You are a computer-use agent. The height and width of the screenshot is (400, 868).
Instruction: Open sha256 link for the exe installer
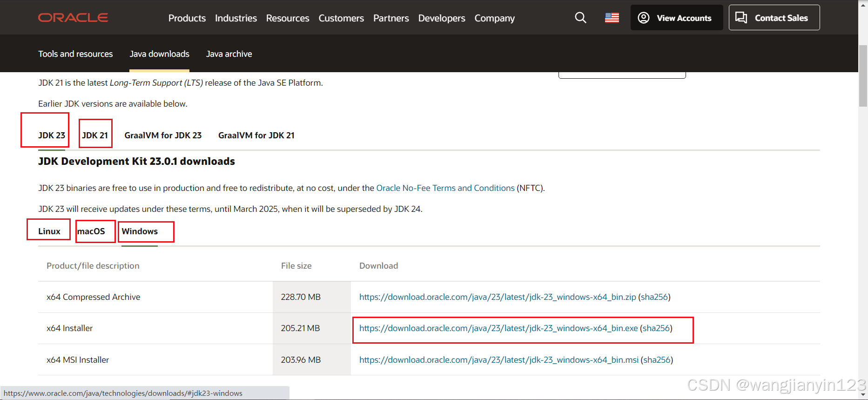[x=656, y=328]
